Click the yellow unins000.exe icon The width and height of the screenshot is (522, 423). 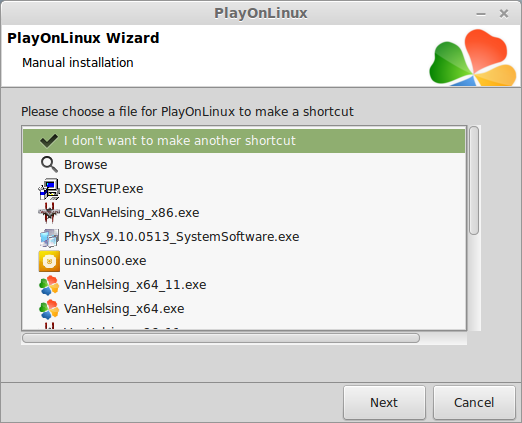point(49,261)
